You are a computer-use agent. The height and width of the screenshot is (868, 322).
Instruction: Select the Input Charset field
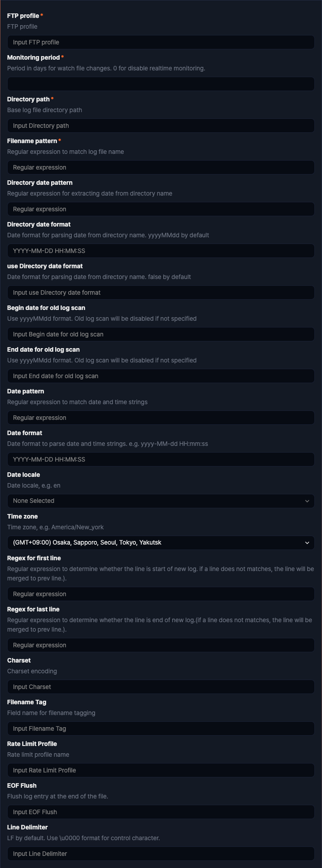tap(161, 687)
